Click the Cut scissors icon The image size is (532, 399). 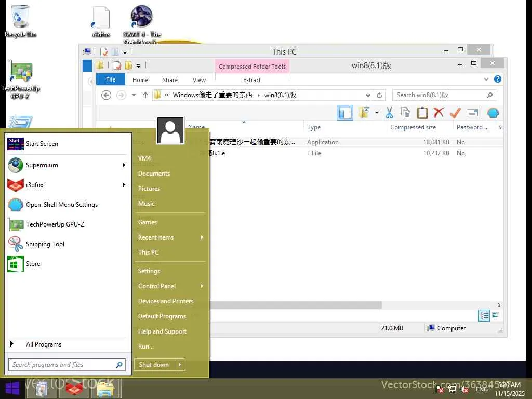pos(389,113)
